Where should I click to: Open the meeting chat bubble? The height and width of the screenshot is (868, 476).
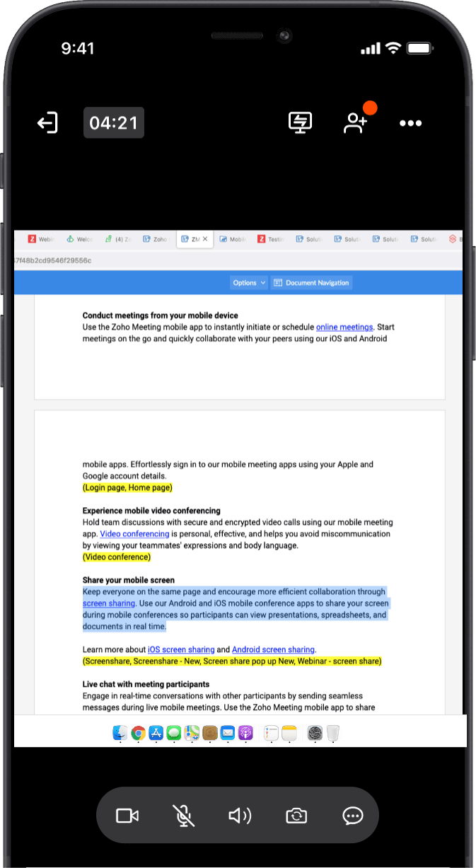353,816
